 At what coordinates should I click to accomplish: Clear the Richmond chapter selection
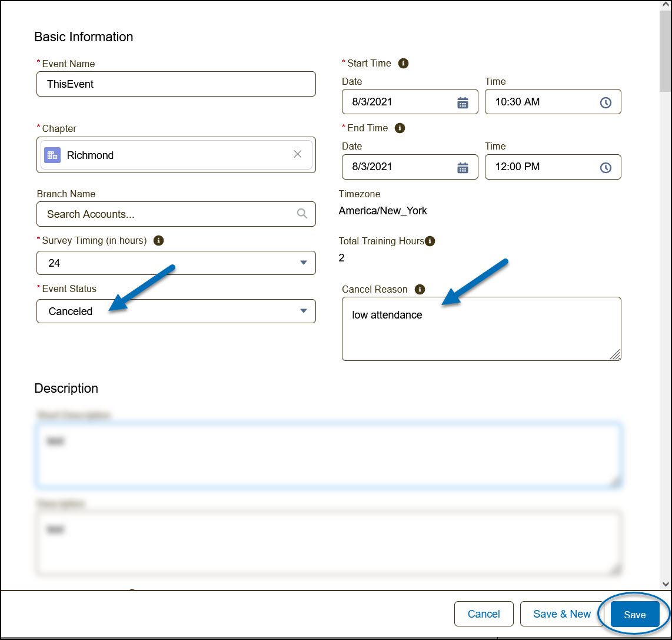[297, 154]
